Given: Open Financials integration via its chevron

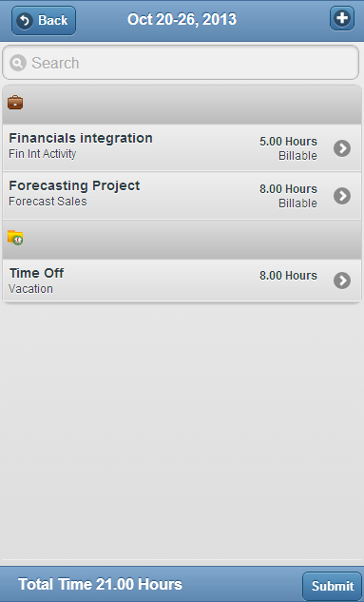Looking at the screenshot, I should point(342,148).
